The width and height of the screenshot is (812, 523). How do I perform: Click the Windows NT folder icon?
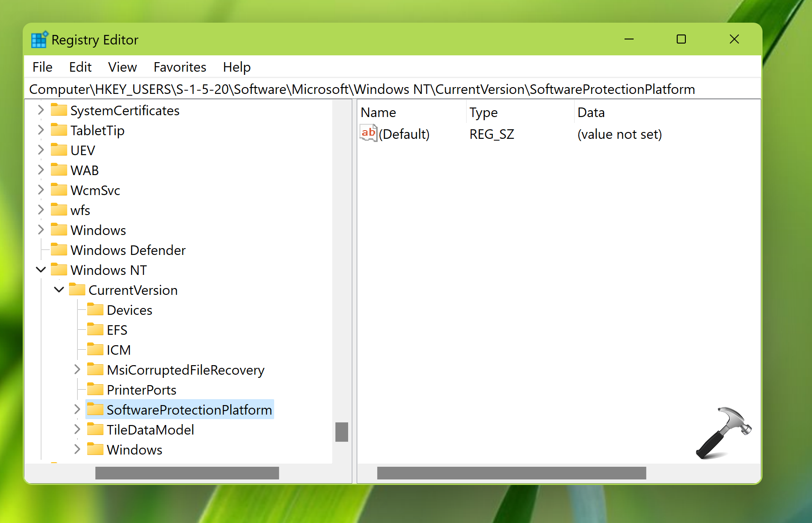59,270
